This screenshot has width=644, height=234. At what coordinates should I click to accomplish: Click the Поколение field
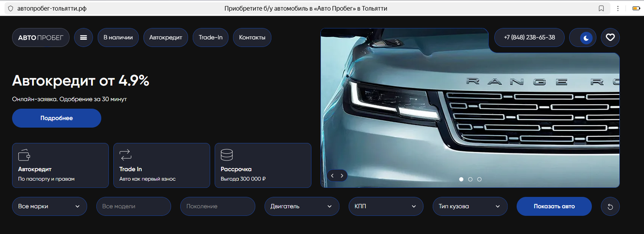[218, 207]
